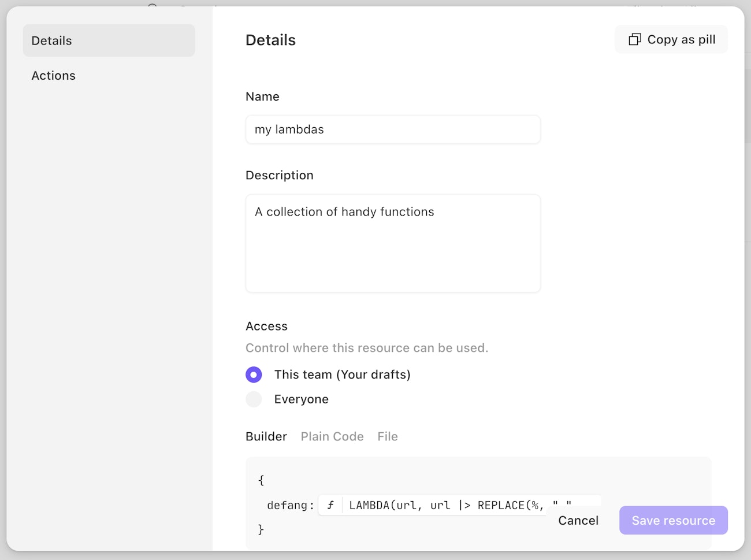Click Save resource
751x560 pixels.
673,520
